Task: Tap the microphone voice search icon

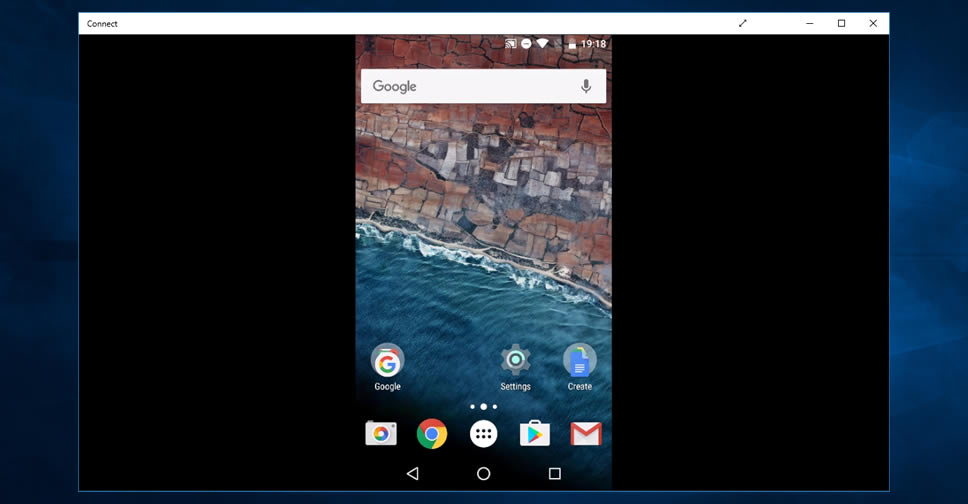Action: point(586,86)
